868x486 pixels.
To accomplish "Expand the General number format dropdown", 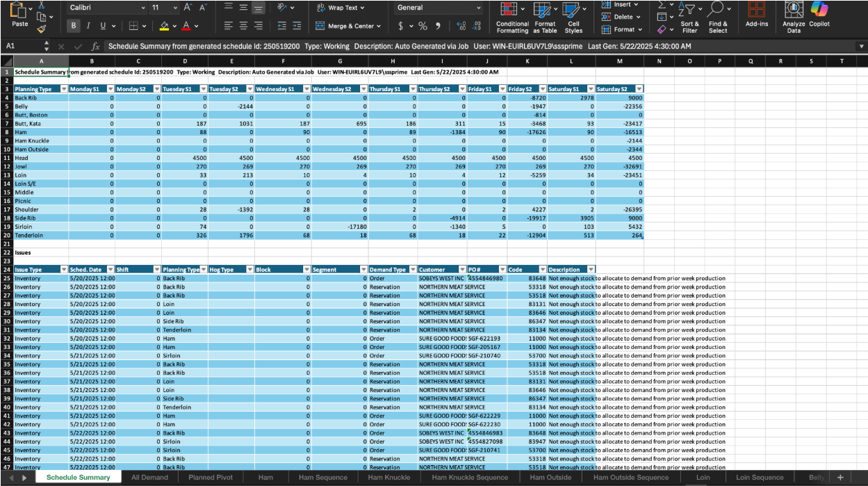I will tap(479, 8).
